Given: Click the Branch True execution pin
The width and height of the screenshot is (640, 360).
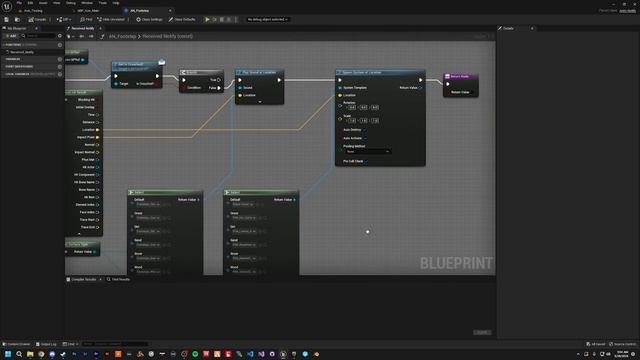Looking at the screenshot, I should tap(219, 80).
